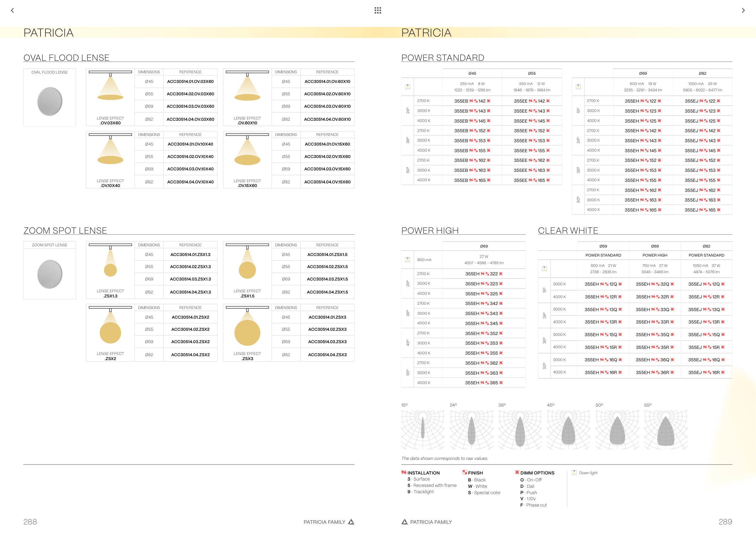Open the page thumbnails grid view

(x=378, y=10)
